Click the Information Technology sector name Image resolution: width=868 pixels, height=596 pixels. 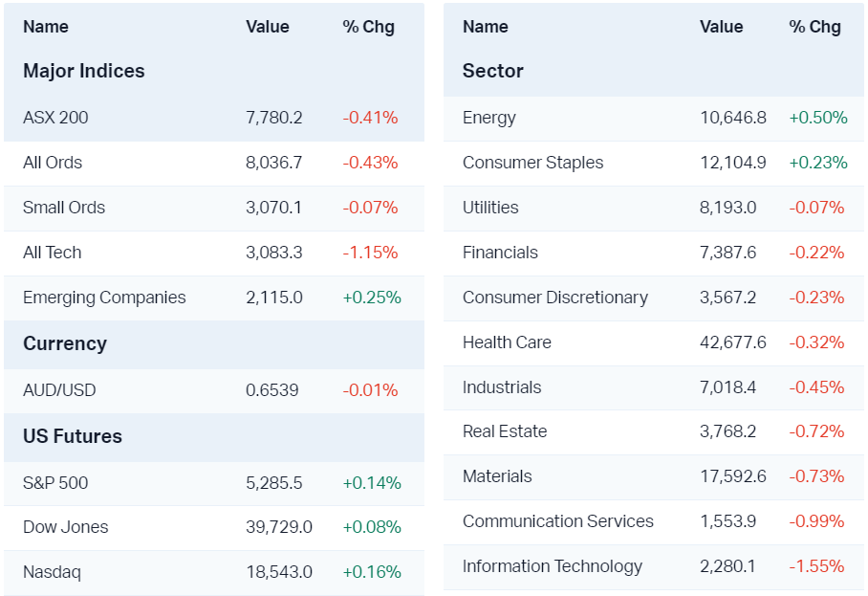tap(553, 566)
